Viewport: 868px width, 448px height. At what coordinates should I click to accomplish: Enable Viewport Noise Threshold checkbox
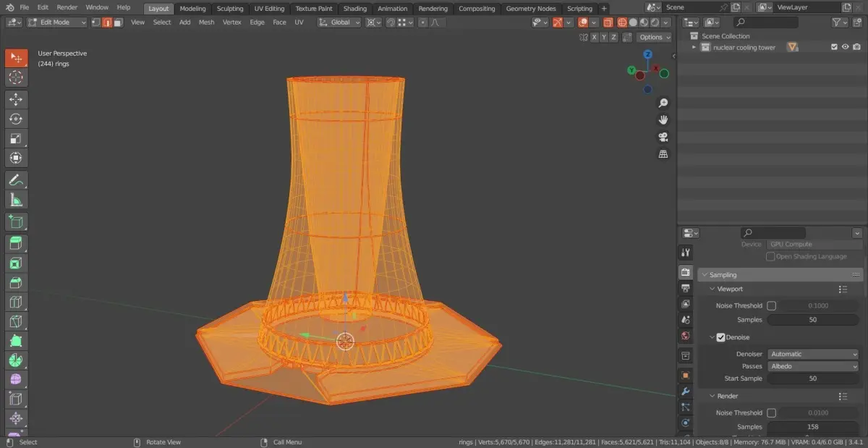coord(771,305)
